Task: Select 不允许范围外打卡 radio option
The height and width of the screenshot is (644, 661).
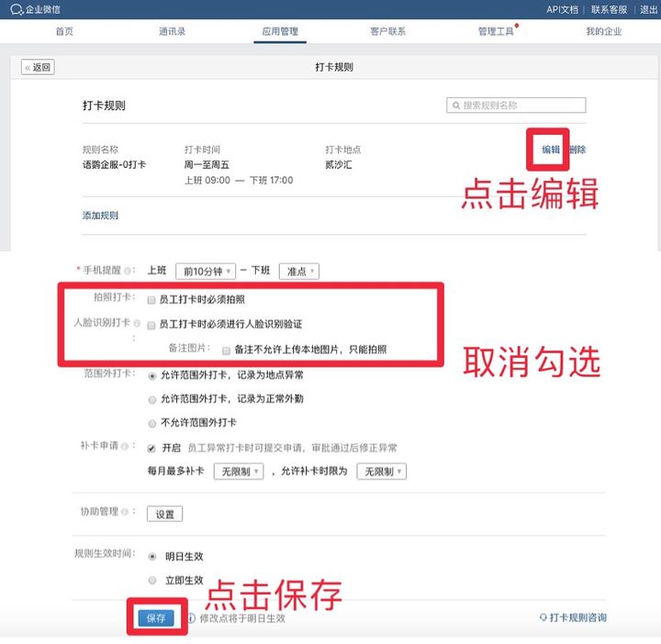Action: click(151, 423)
